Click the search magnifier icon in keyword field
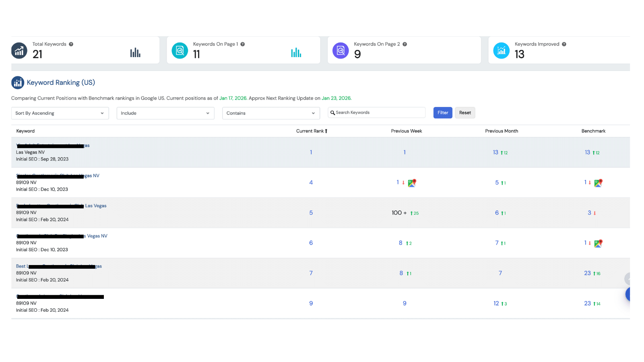 (332, 113)
